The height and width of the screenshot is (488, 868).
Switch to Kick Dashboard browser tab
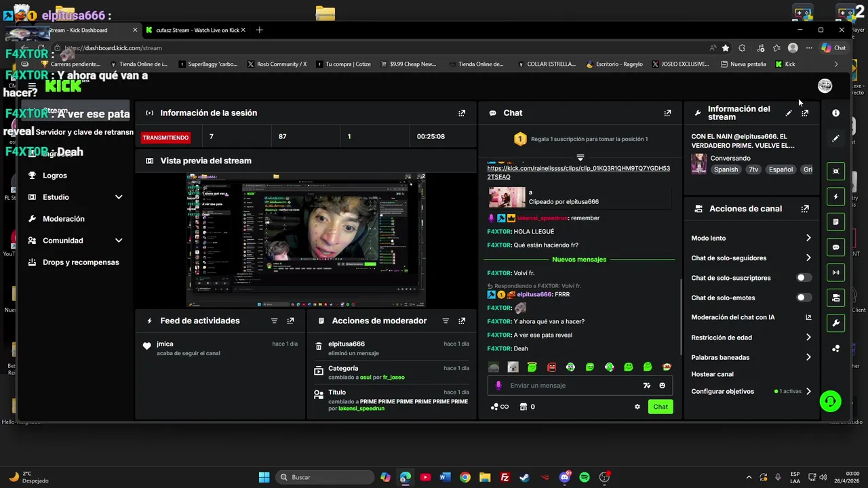pyautogui.click(x=81, y=30)
